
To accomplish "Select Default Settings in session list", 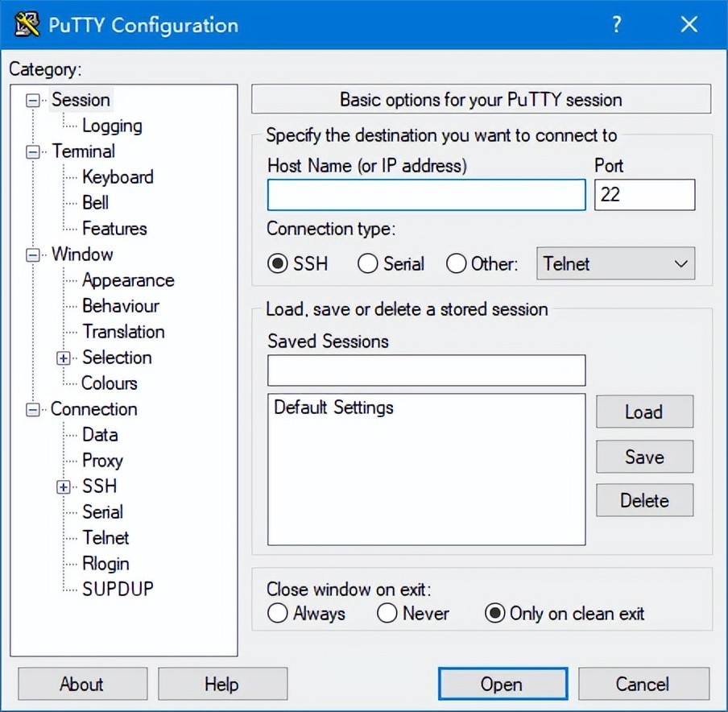I will 333,408.
